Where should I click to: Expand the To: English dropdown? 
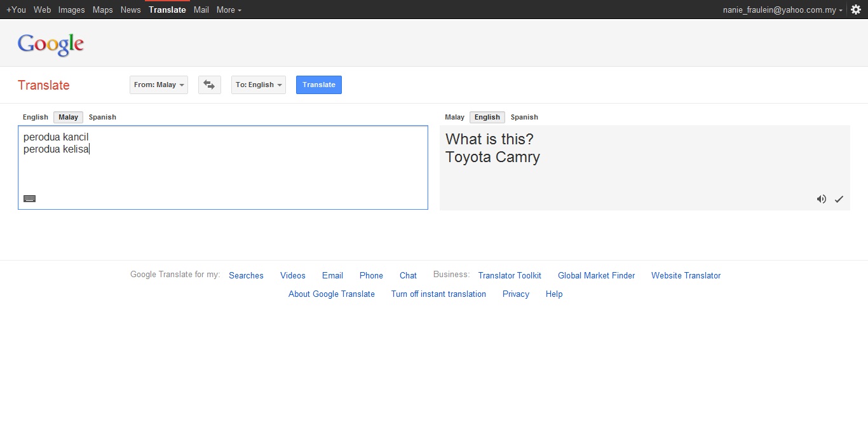tap(259, 85)
